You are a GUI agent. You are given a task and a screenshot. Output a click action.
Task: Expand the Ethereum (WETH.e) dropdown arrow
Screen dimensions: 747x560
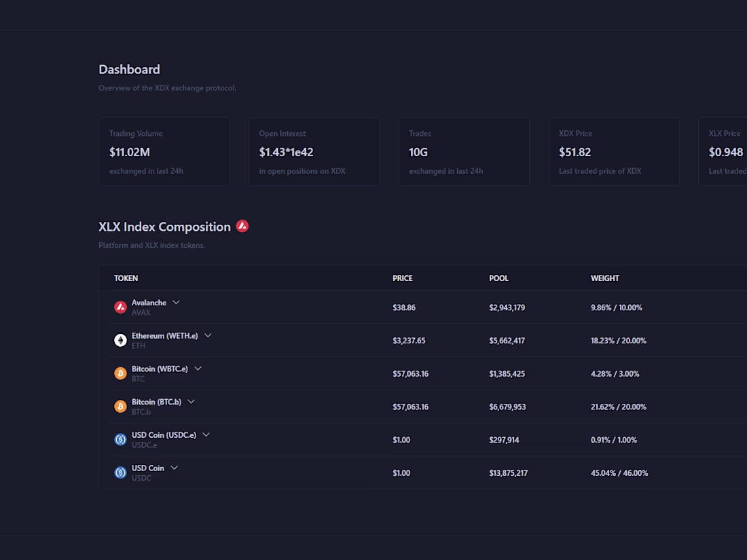pos(208,335)
